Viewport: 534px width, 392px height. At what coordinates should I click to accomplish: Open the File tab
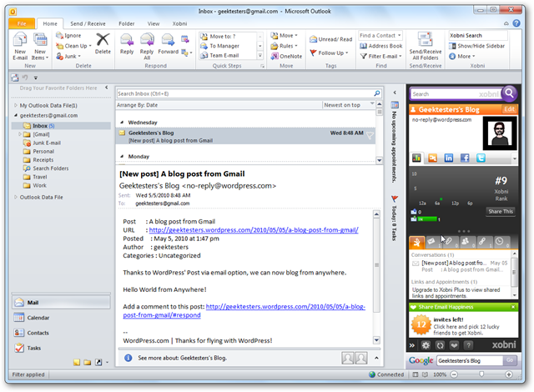tap(22, 23)
